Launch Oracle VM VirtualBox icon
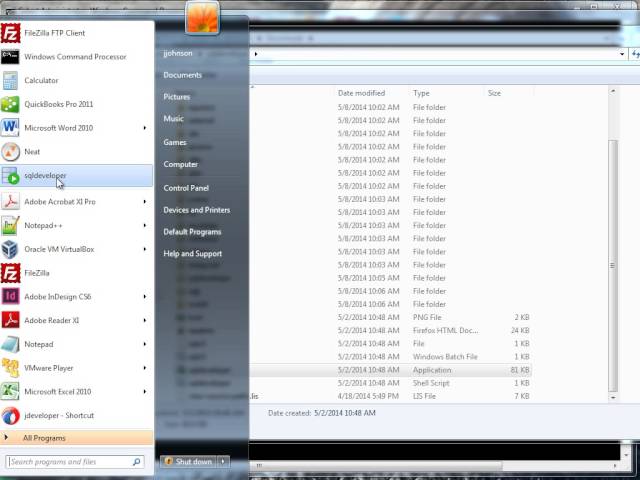Viewport: 640px width, 480px height. click(x=10, y=249)
